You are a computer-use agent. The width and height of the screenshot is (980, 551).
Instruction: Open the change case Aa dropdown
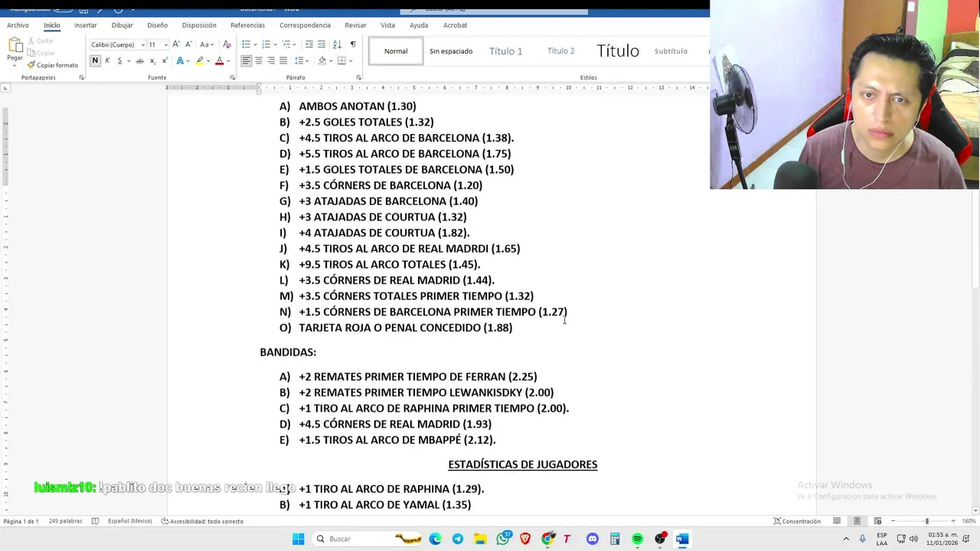207,44
